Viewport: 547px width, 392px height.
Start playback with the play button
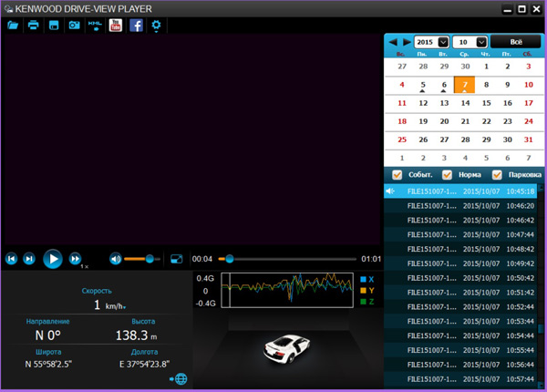(x=53, y=259)
